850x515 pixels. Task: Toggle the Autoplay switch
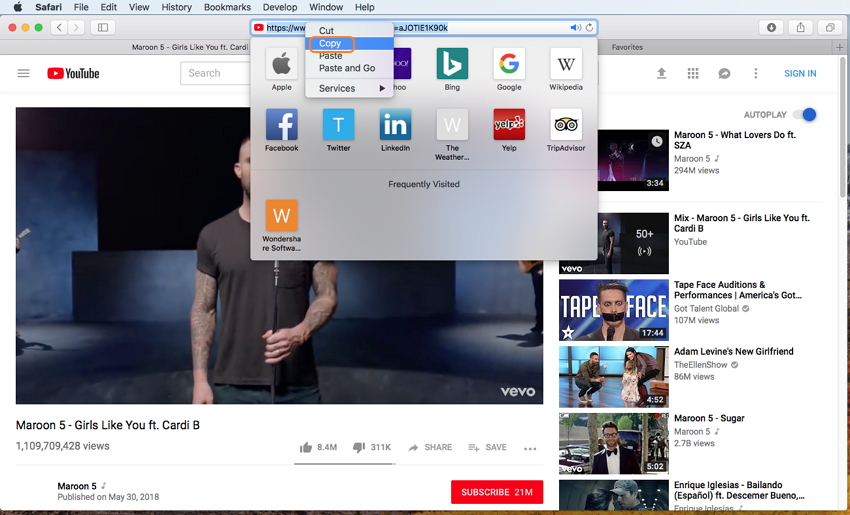(x=805, y=114)
